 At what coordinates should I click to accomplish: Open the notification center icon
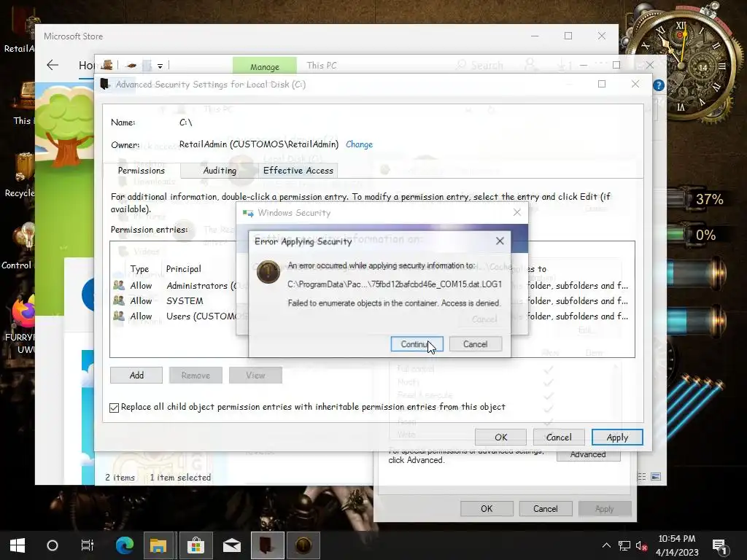click(x=719, y=545)
